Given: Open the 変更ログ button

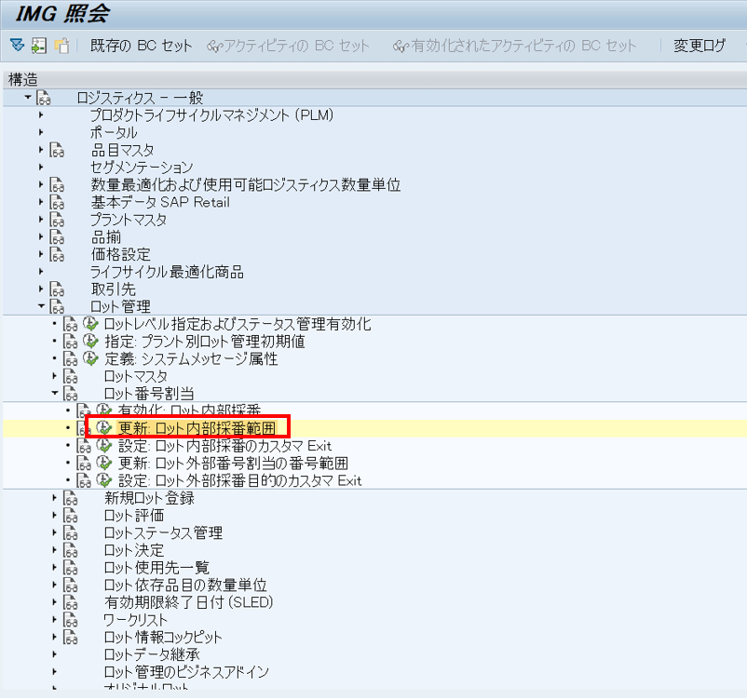Looking at the screenshot, I should click(x=699, y=46).
